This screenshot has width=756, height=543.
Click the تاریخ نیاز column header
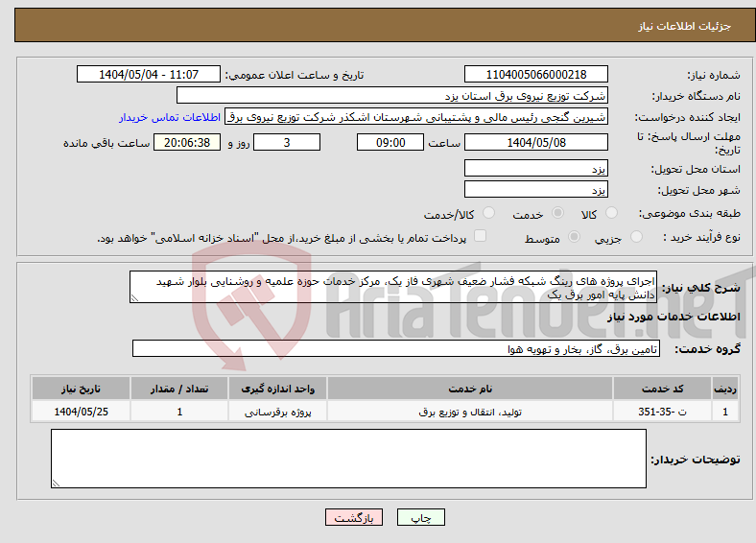click(81, 389)
